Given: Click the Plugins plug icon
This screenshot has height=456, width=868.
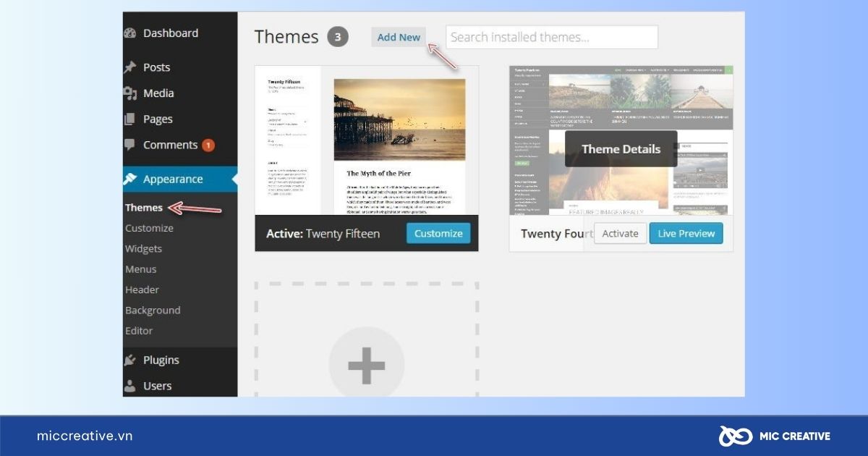Looking at the screenshot, I should pyautogui.click(x=130, y=360).
